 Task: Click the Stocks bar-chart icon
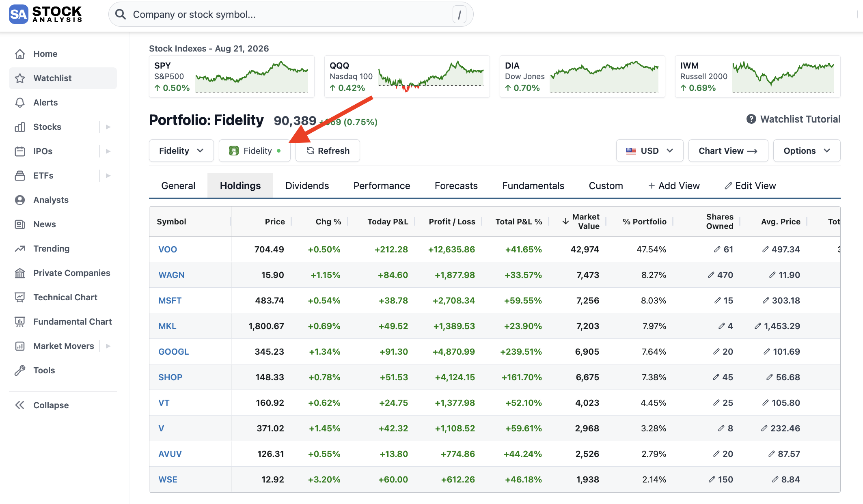(x=20, y=127)
